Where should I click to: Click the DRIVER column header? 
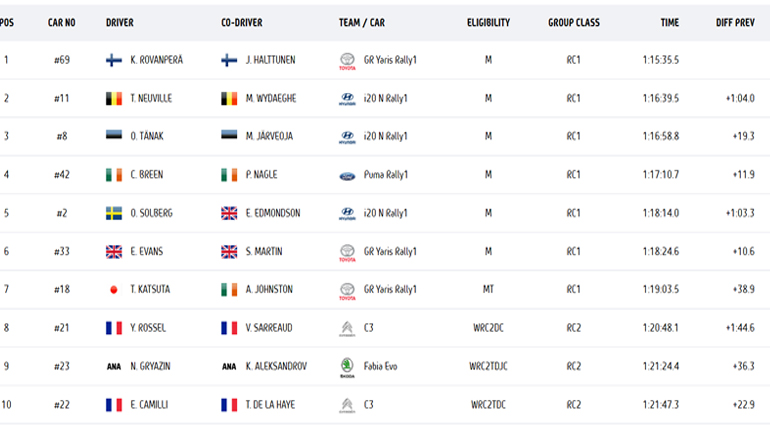tap(120, 23)
